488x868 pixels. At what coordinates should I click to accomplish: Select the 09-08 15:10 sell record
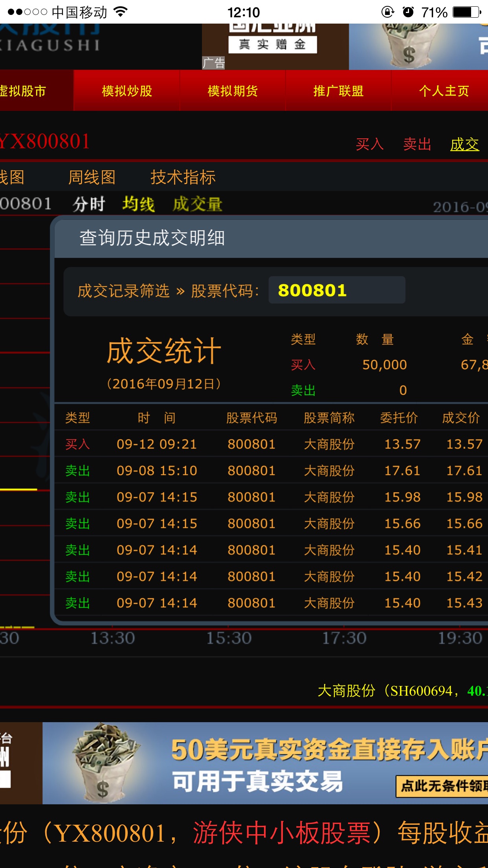(271, 471)
